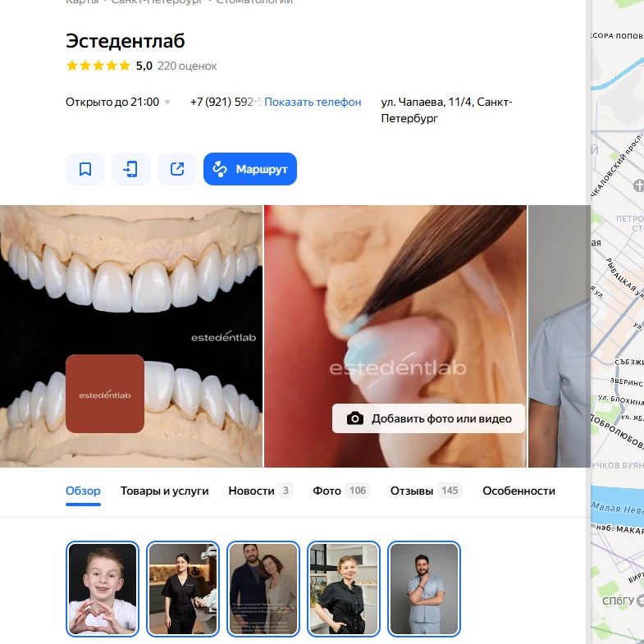
Task: Expand opening hours dropdown arrow
Action: (167, 103)
